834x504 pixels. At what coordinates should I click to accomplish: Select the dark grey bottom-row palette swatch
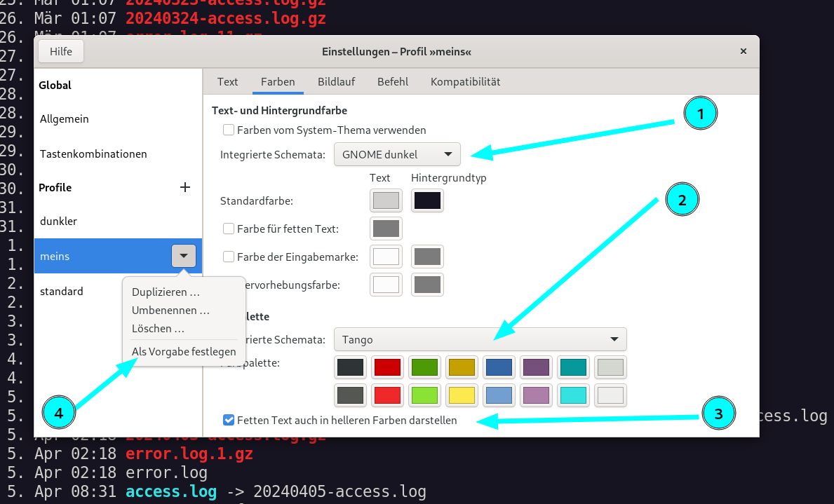point(350,395)
